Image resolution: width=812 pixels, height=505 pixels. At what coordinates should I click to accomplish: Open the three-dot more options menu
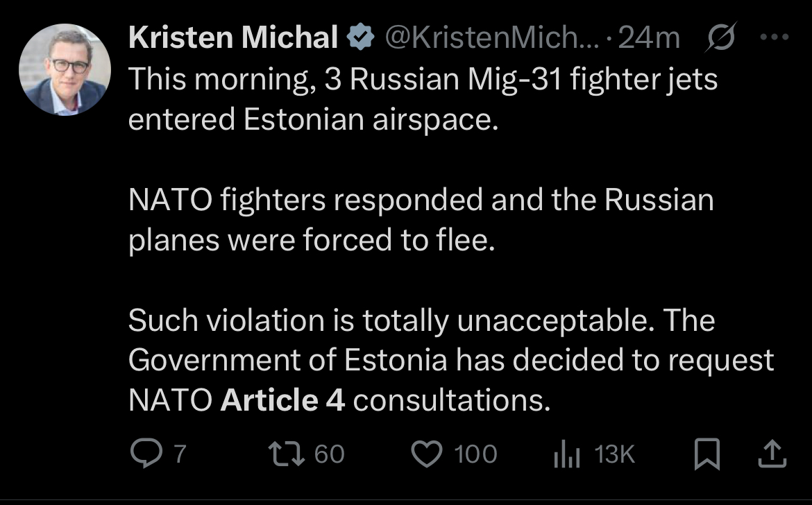point(775,39)
